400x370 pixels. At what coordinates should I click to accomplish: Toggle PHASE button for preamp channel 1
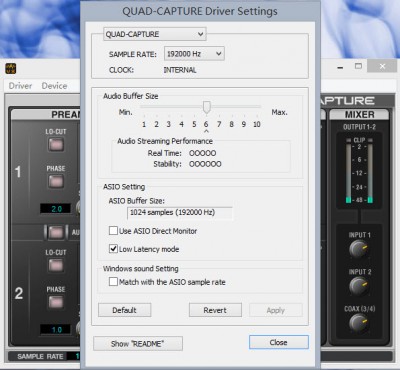(56, 181)
